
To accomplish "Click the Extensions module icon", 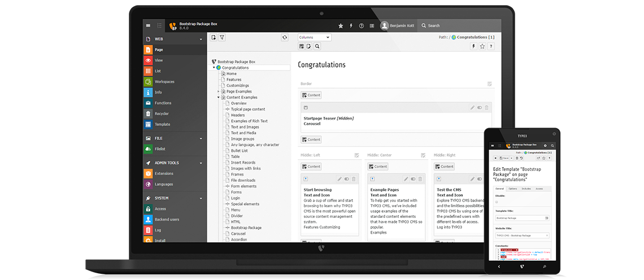I will 148,173.
